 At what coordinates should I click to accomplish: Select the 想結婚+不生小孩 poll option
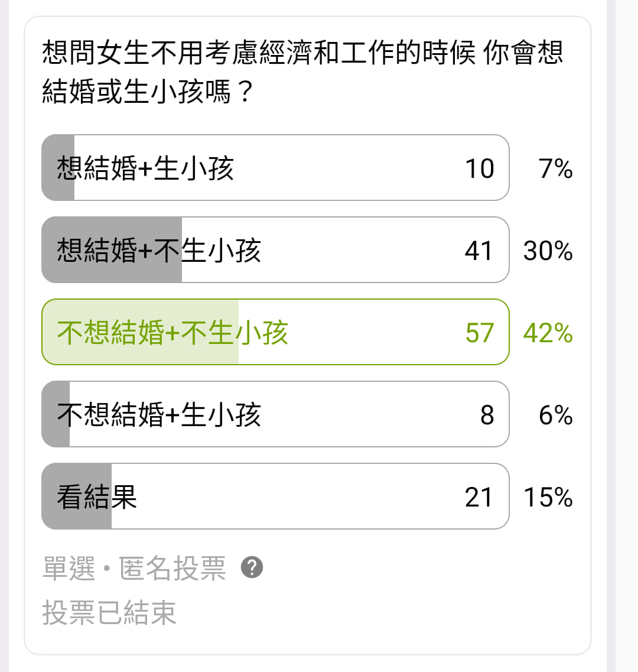pyautogui.click(x=275, y=251)
